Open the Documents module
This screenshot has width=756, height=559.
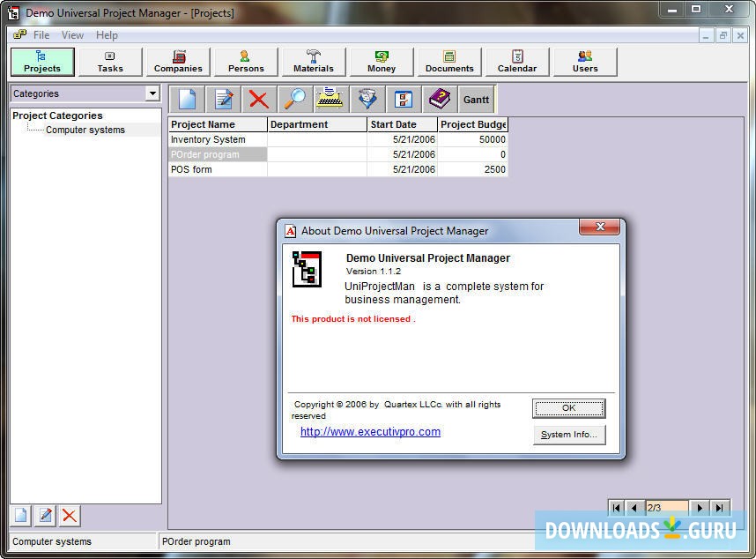pos(450,62)
